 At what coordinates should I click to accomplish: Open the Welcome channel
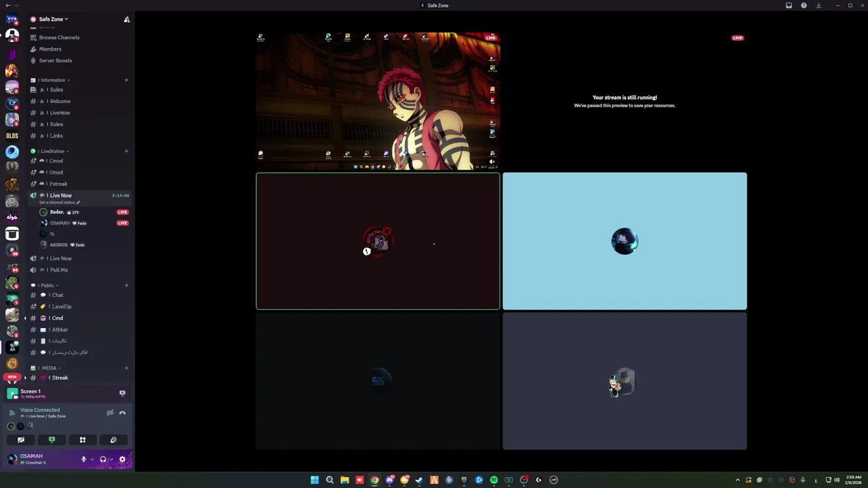coord(60,101)
